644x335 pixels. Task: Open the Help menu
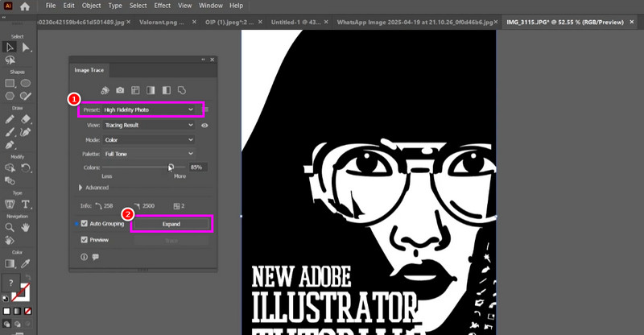[236, 6]
